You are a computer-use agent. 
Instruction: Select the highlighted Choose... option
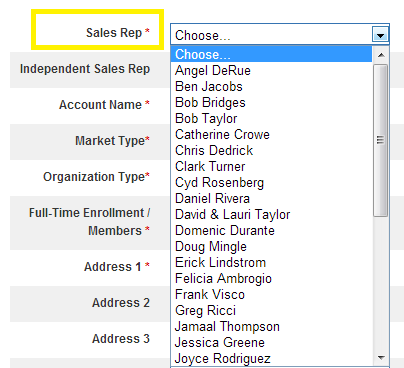271,54
